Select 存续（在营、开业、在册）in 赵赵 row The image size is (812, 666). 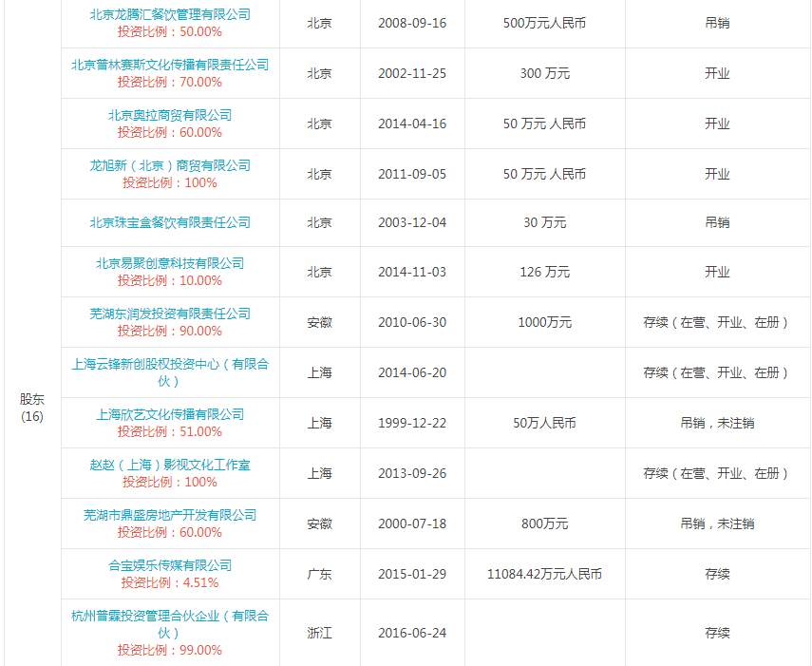[x=717, y=473]
